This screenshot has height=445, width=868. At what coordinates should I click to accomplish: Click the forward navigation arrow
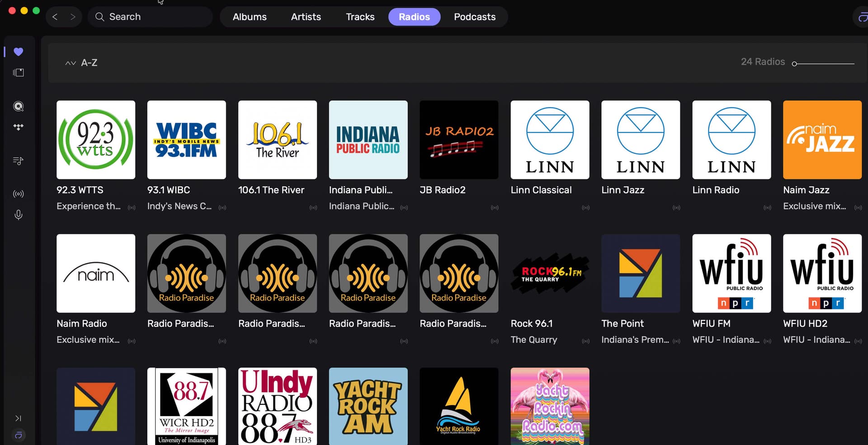(73, 17)
